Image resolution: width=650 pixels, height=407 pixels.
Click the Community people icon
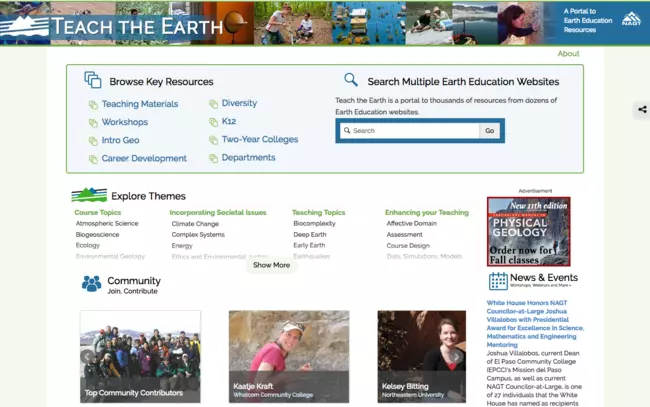point(92,284)
